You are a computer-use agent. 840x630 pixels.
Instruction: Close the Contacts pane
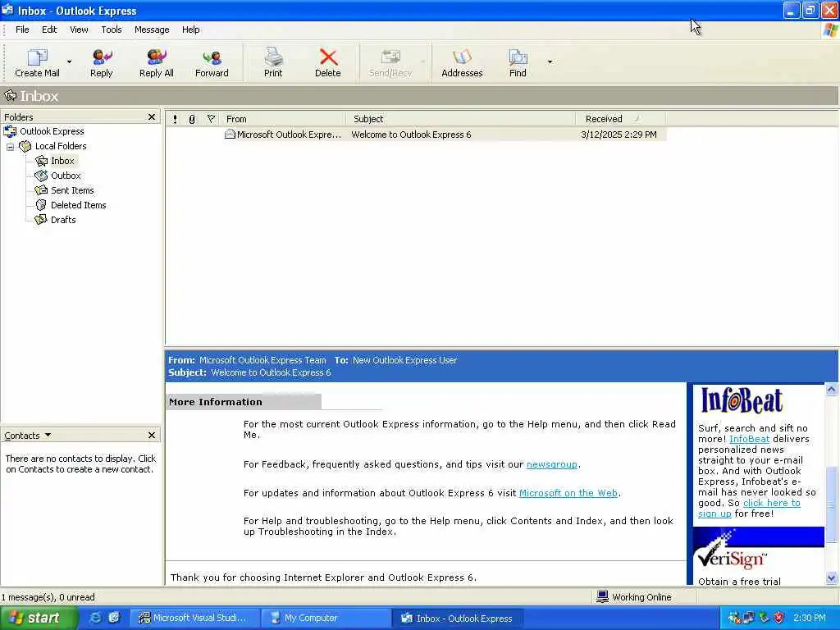pyautogui.click(x=152, y=435)
